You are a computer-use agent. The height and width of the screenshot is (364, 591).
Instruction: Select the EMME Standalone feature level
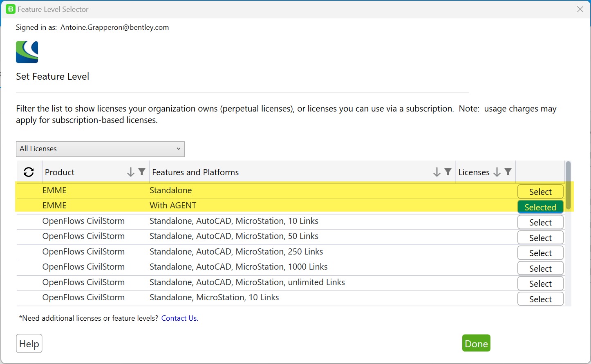540,191
